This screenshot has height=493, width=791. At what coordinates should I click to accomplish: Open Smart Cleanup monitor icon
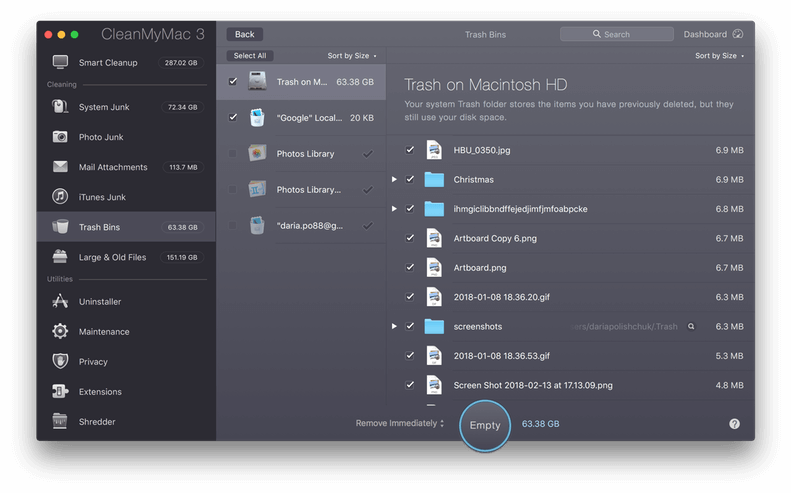coord(60,62)
